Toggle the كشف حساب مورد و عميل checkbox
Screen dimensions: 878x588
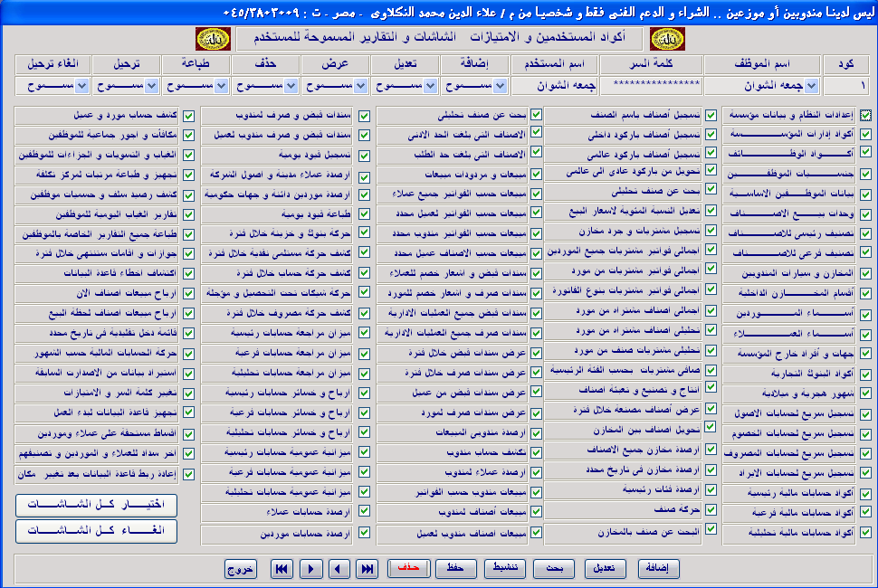click(x=188, y=116)
